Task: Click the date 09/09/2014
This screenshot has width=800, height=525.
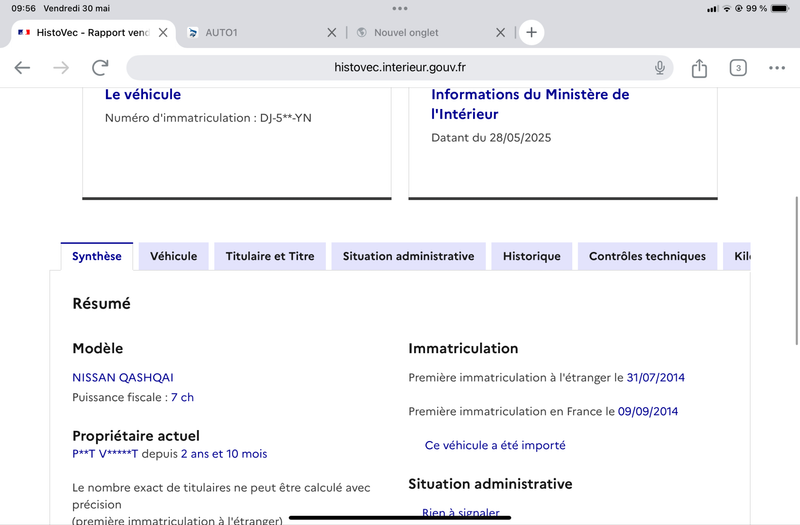Action: click(x=648, y=411)
